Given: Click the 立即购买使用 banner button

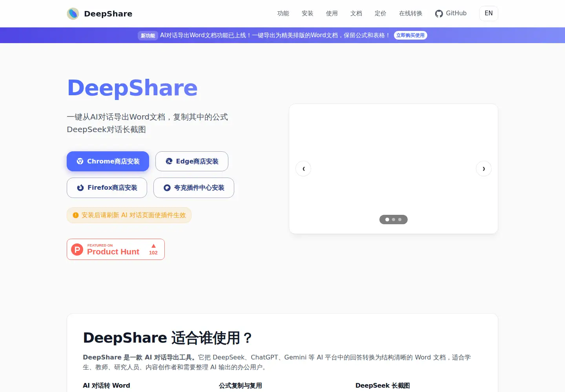Looking at the screenshot, I should 410,35.
